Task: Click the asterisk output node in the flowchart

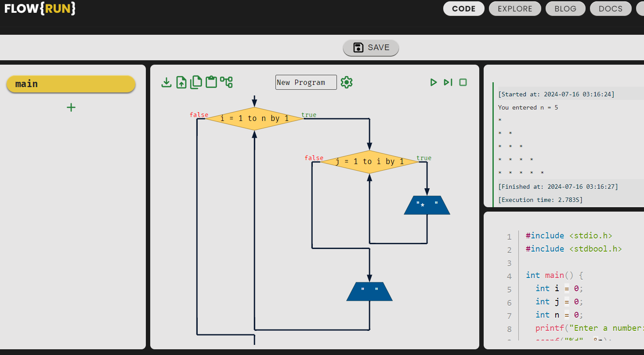Action: [427, 204]
